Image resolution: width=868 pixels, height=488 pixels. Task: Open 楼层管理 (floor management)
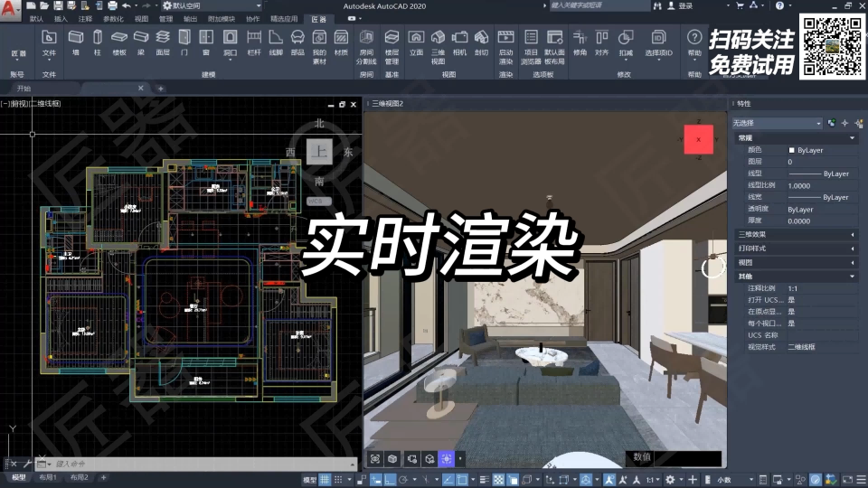(392, 46)
